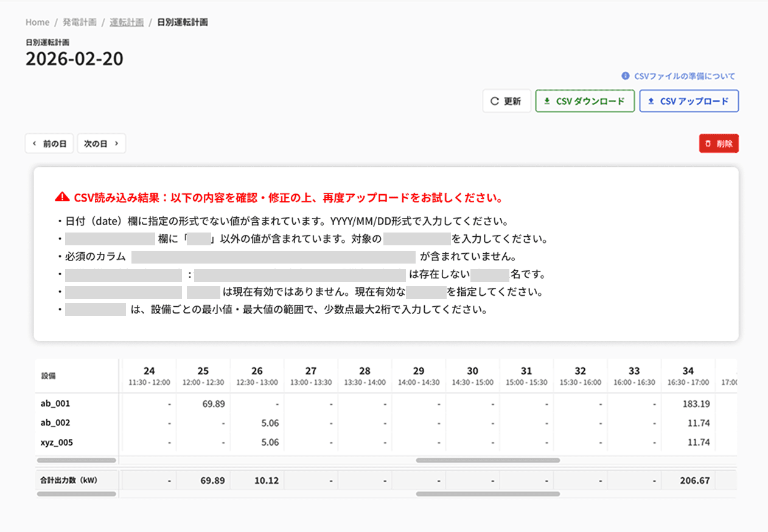Screen dimensions: 768x532
Task: Click the 183.19 cell for ab_001
Action: coord(695,403)
